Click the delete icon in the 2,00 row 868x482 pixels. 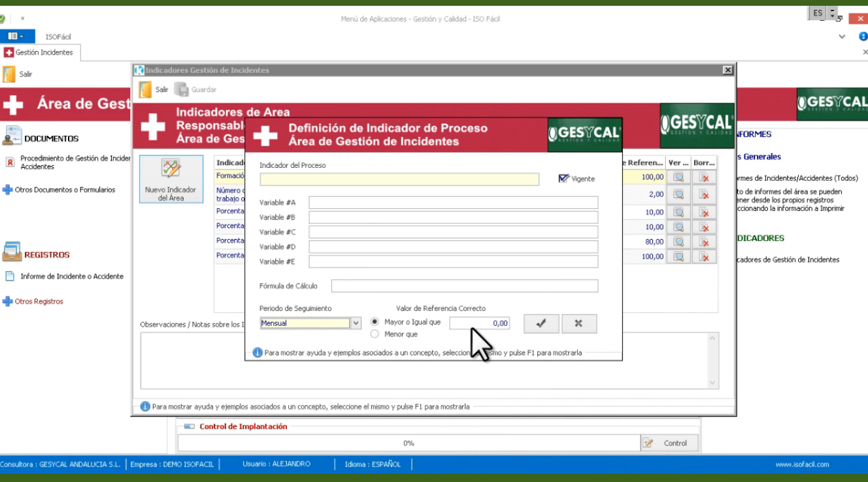click(x=704, y=194)
